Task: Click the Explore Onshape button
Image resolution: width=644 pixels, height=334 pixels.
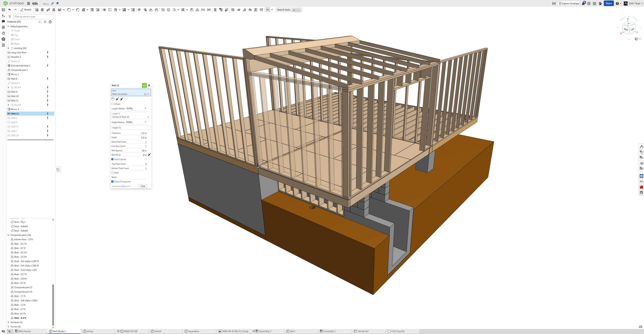Action: (x=569, y=4)
